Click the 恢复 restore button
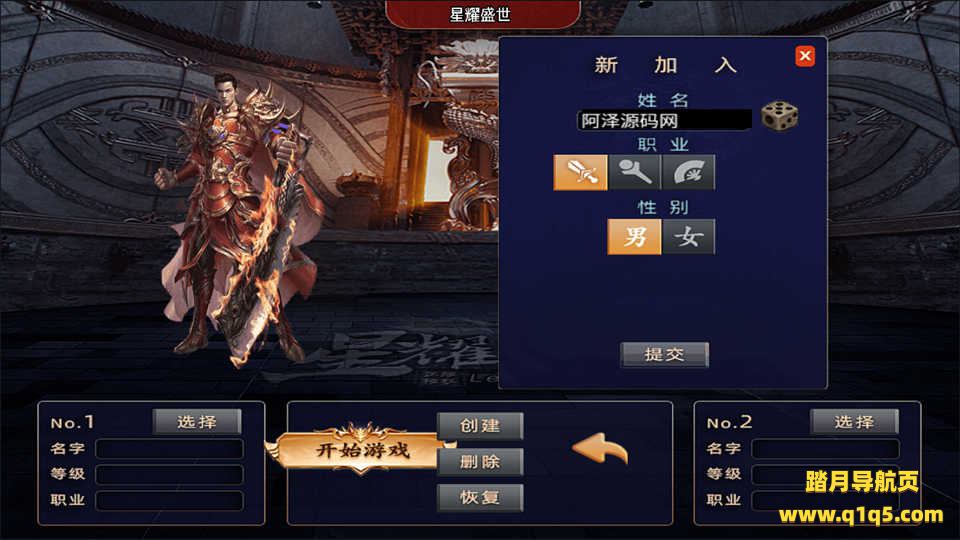This screenshot has width=960, height=540. click(x=480, y=497)
